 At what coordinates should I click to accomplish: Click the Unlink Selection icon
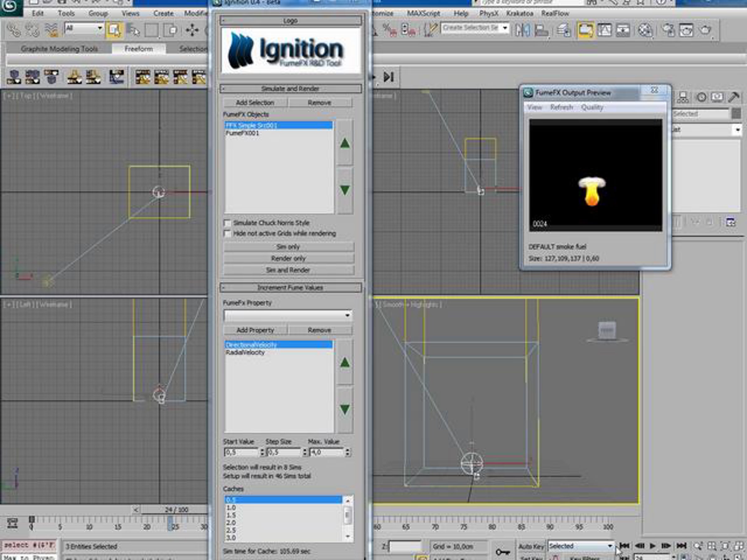point(32,30)
